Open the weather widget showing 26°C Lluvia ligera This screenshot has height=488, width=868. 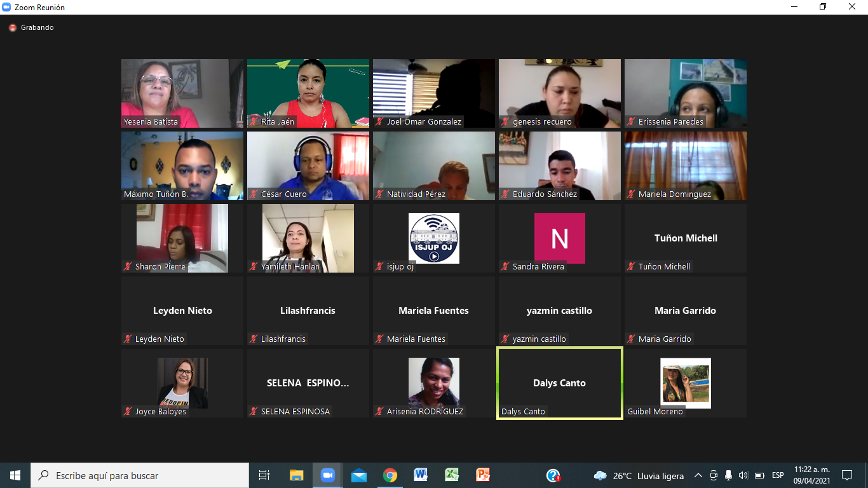(x=639, y=475)
